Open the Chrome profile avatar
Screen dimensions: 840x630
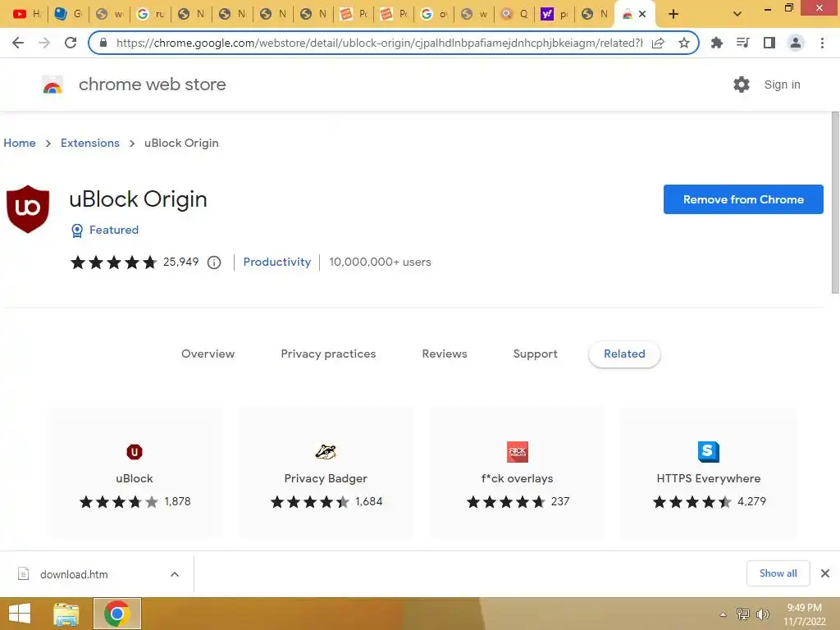[x=796, y=43]
